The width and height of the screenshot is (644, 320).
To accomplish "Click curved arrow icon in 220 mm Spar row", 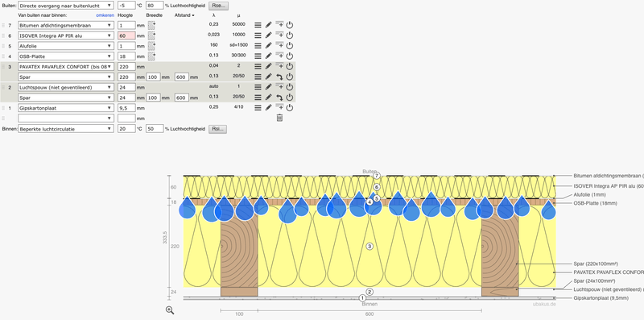I will [x=279, y=77].
